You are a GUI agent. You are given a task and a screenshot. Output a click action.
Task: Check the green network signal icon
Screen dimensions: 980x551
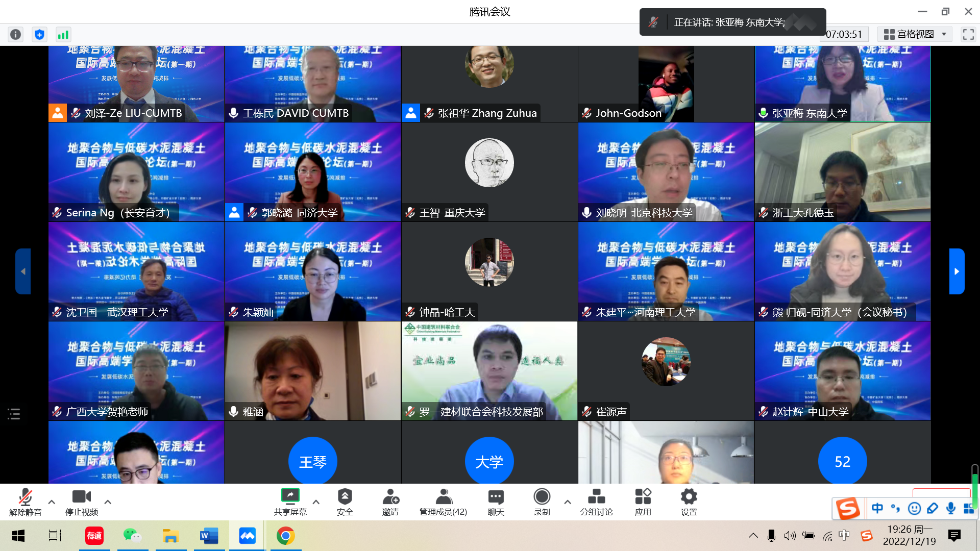coord(63,34)
